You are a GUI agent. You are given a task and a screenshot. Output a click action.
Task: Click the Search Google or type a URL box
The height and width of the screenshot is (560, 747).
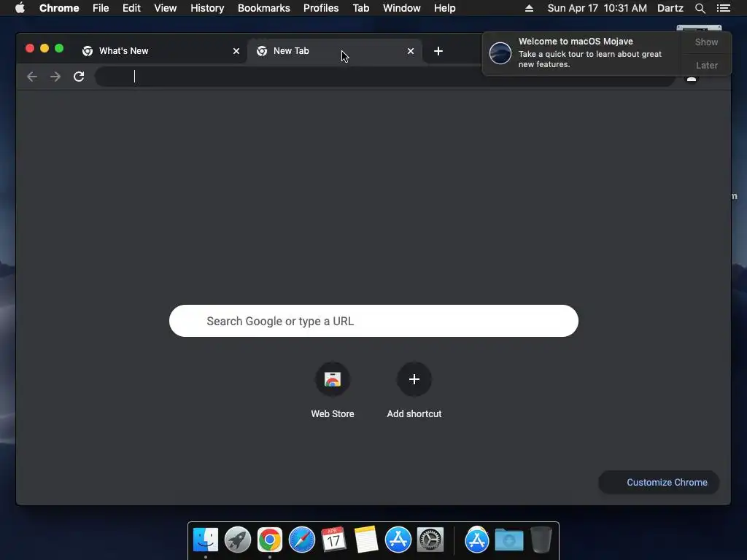pyautogui.click(x=373, y=321)
